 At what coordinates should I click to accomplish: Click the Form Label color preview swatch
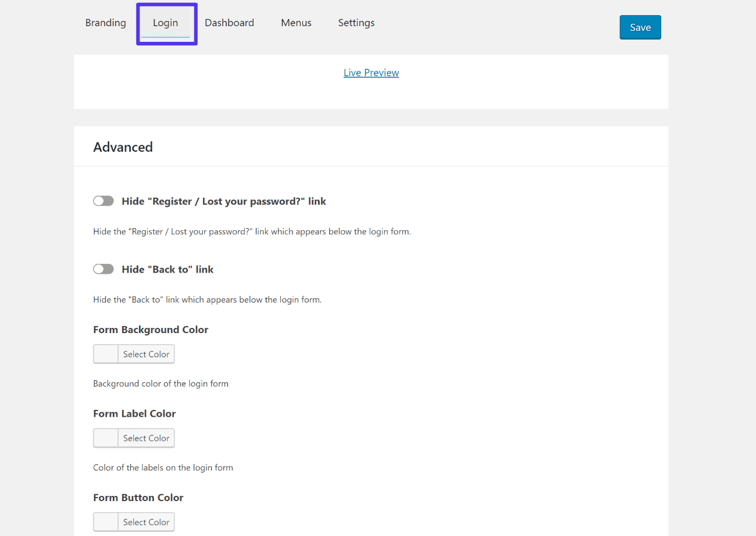[x=105, y=438]
